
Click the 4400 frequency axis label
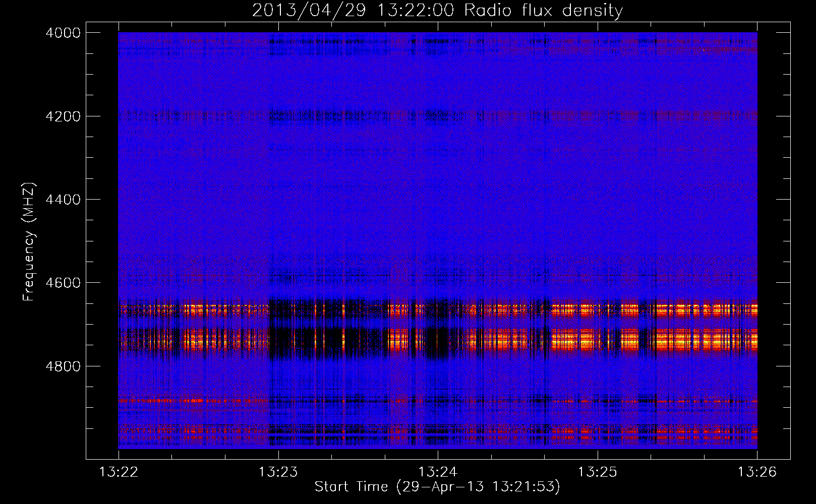click(63, 200)
